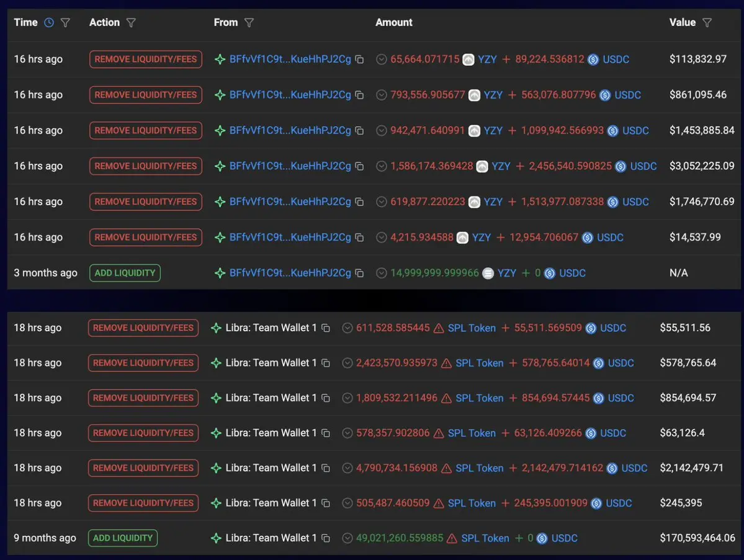The image size is (744, 560).
Task: Open YZY token link in the $3,052,225.09 row
Action: pyautogui.click(x=501, y=166)
